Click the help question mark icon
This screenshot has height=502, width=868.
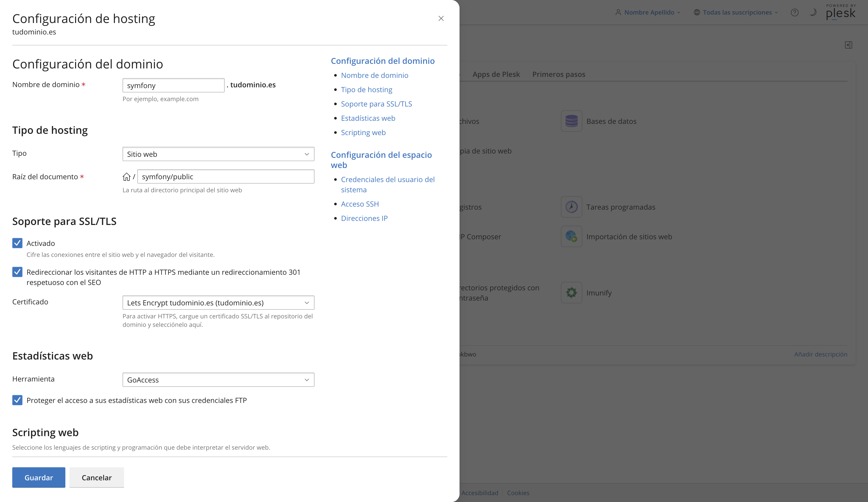point(795,13)
